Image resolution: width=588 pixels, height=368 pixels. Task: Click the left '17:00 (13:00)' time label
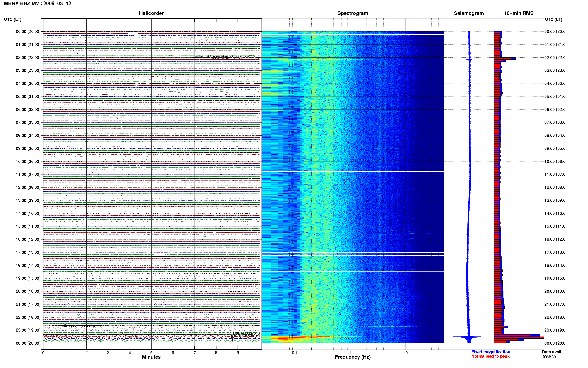pos(28,252)
